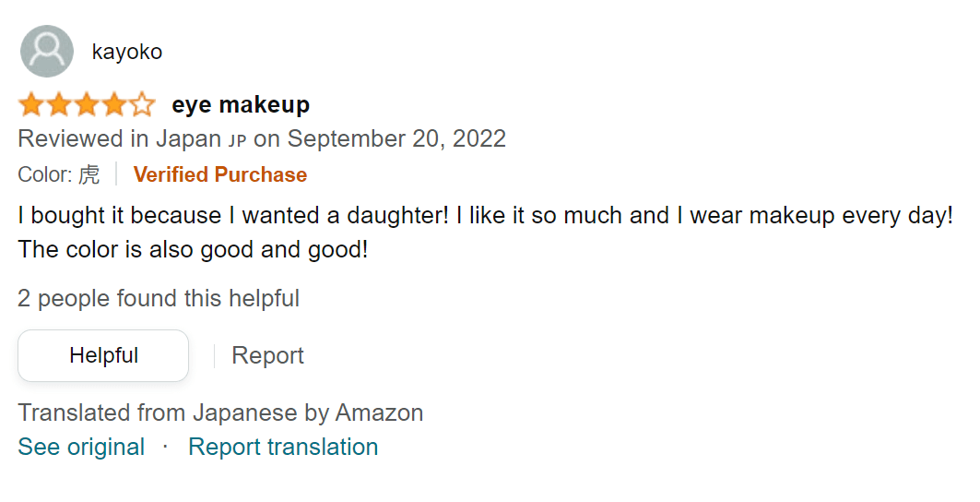Open the "eye makeup" review title
This screenshot has width=980, height=502.
[241, 105]
